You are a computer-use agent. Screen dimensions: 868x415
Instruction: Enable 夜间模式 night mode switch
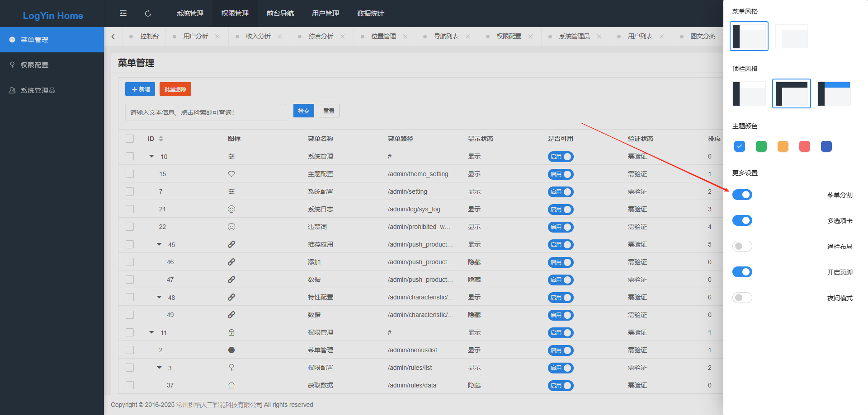742,298
